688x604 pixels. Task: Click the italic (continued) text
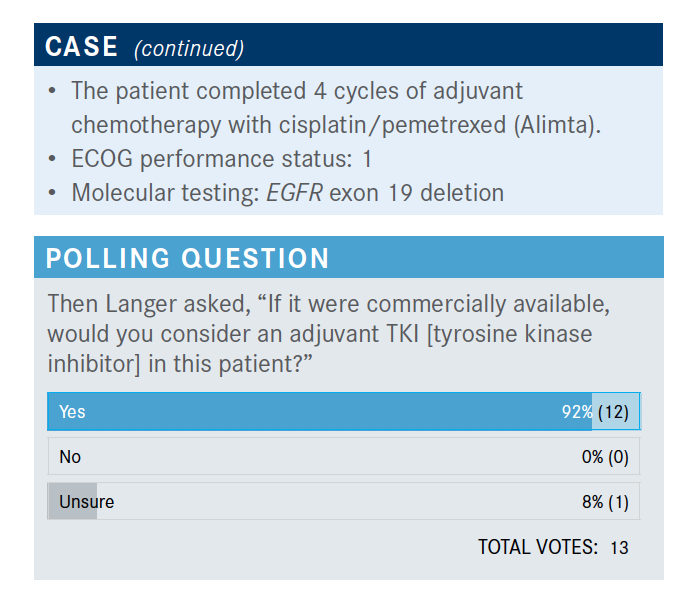click(x=189, y=48)
